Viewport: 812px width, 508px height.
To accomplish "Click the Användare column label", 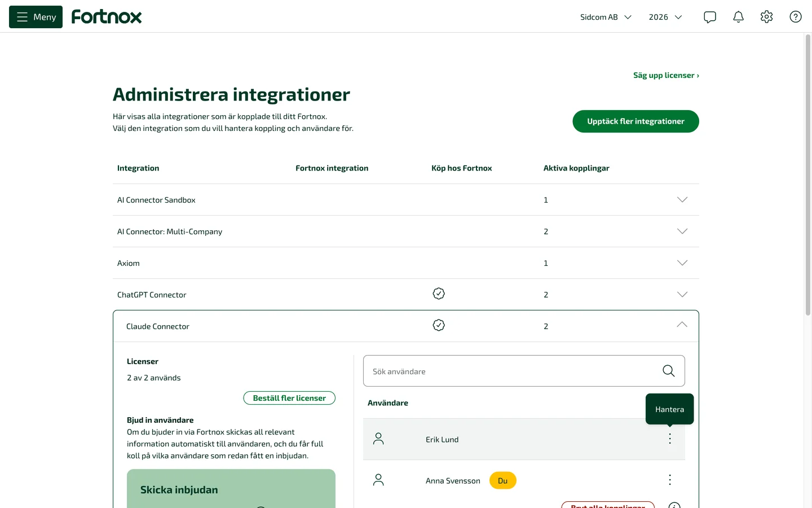I will [388, 403].
